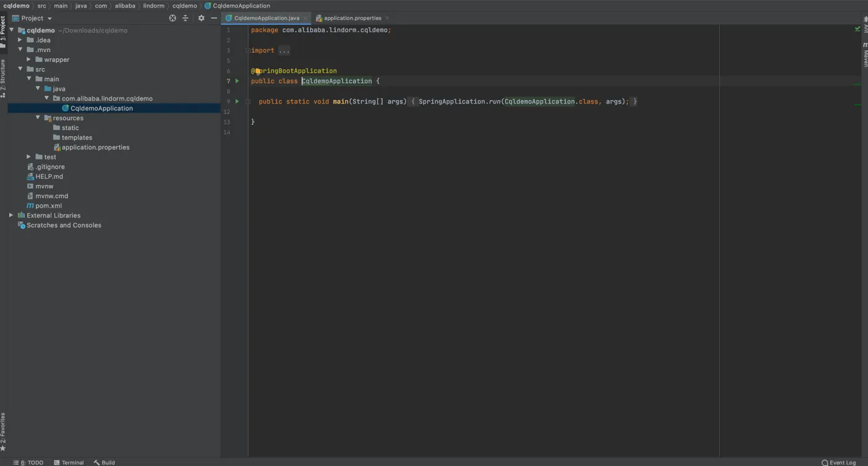Collapse the resources folder arrow
This screenshot has width=868, height=466.
(38, 118)
